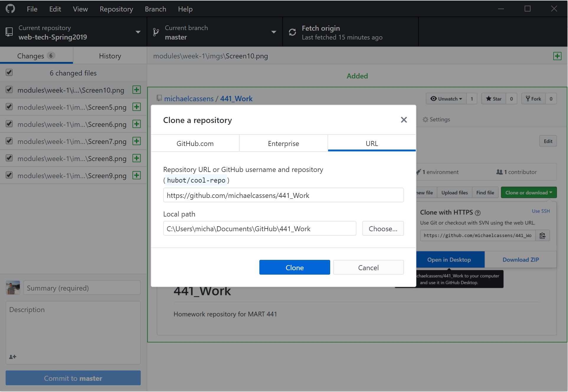Open the Edit menu
568x392 pixels.
pyautogui.click(x=55, y=9)
